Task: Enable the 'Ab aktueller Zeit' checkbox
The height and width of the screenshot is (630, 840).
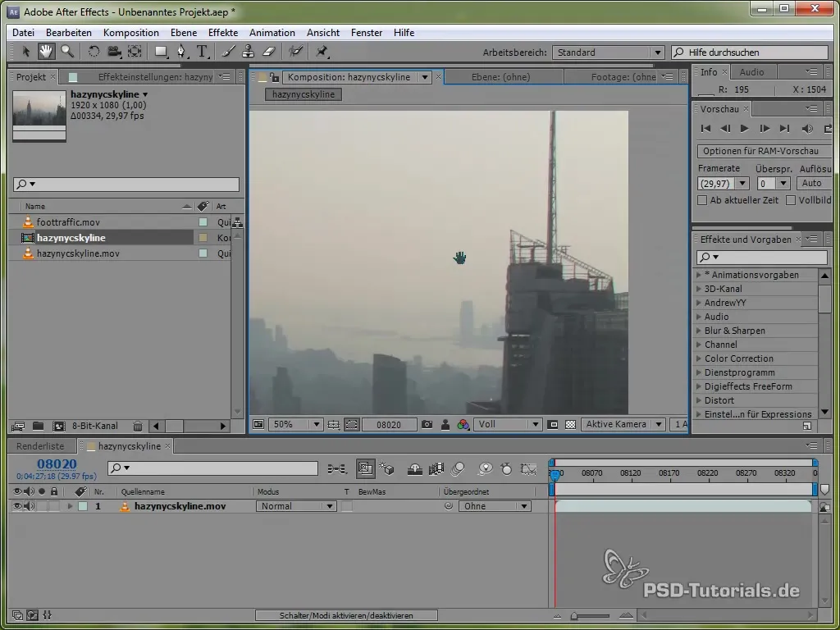Action: (x=702, y=200)
